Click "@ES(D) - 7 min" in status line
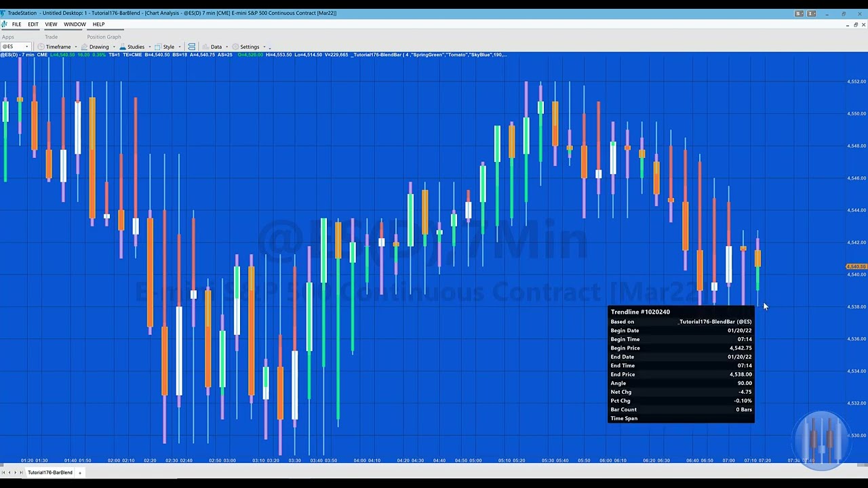Screen dimensions: 868x488 pyautogui.click(x=17, y=55)
